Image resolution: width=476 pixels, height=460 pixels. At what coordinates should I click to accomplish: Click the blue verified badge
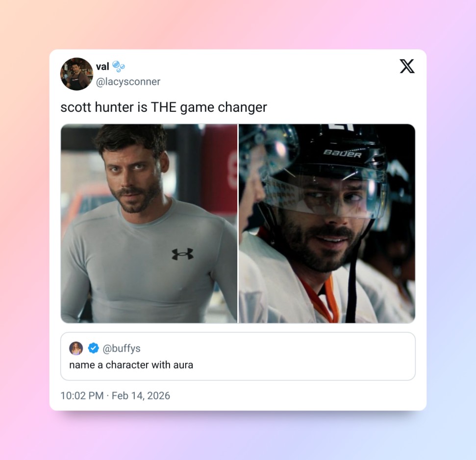click(x=94, y=348)
